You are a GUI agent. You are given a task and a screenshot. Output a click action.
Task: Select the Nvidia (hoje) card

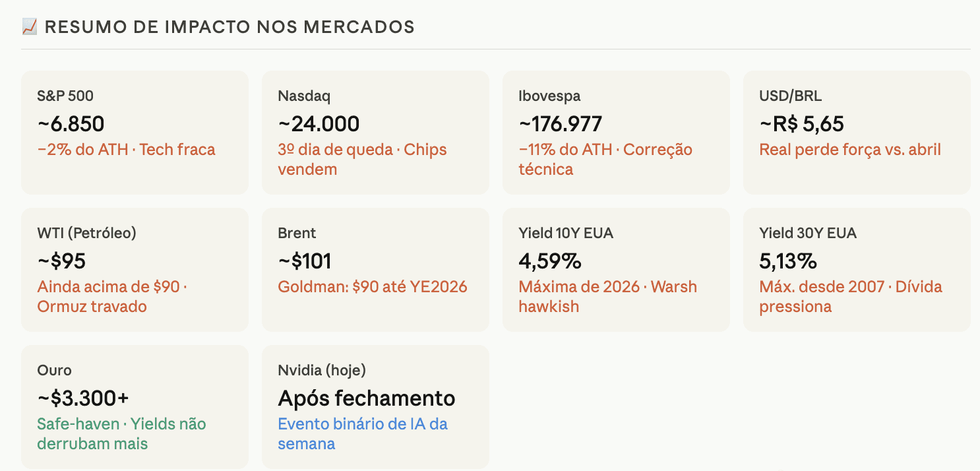point(376,407)
